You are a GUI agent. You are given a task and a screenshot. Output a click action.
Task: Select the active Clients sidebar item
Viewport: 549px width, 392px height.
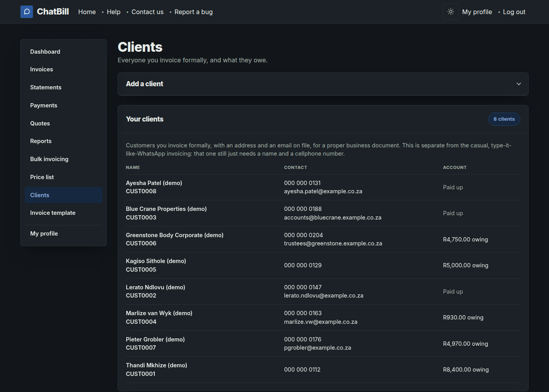pos(64,195)
